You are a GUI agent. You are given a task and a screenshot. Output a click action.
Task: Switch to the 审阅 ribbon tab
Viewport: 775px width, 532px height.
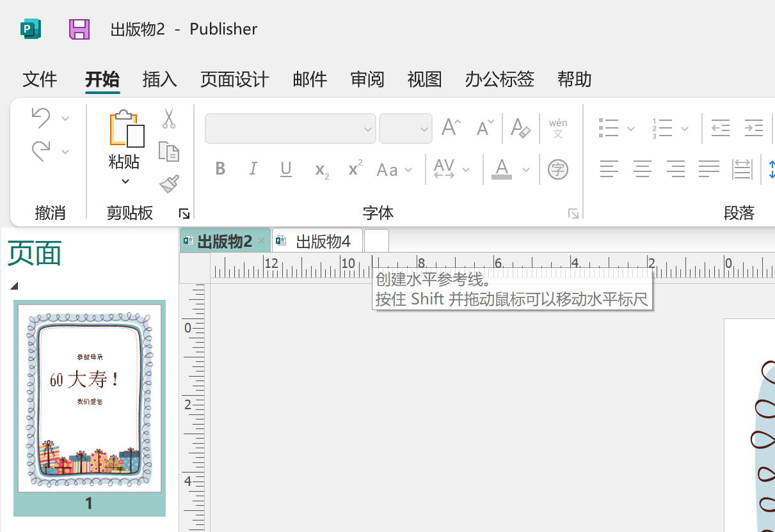click(367, 79)
